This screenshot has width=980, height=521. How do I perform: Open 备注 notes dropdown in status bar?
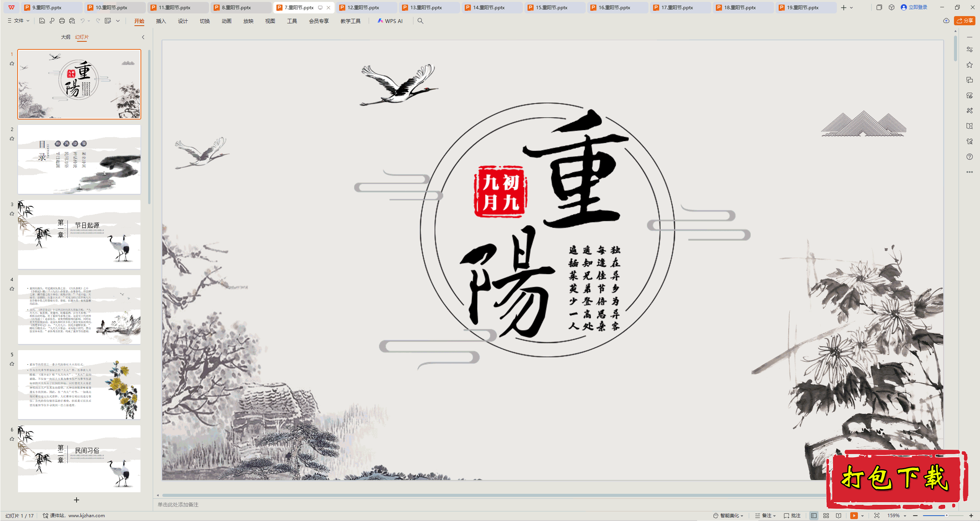coord(765,516)
